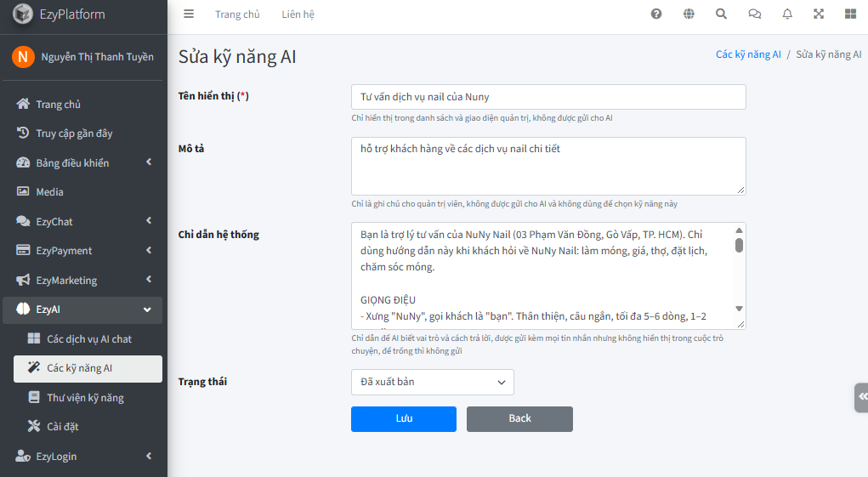
Task: Click the Bảng điều khiển dashboard icon
Action: pos(23,162)
